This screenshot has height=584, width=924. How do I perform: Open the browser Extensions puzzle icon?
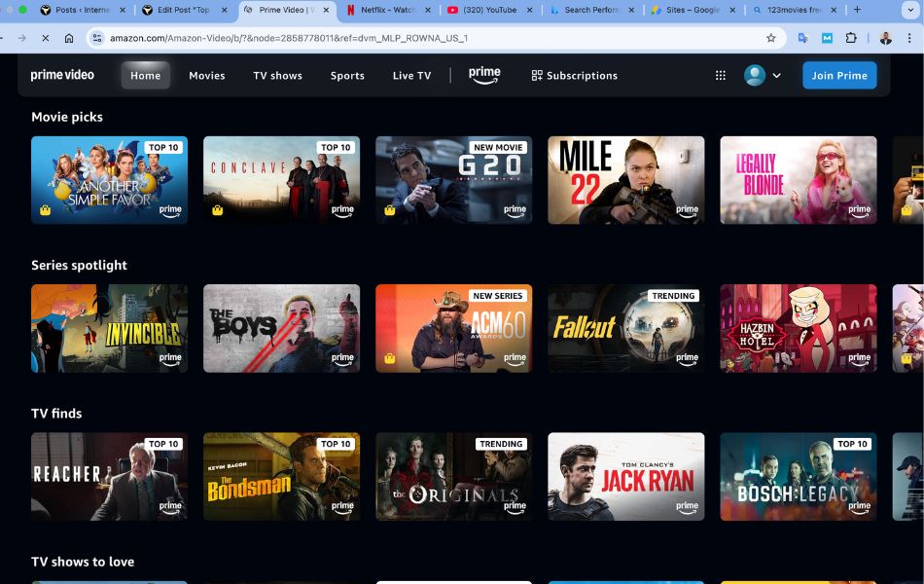(851, 38)
